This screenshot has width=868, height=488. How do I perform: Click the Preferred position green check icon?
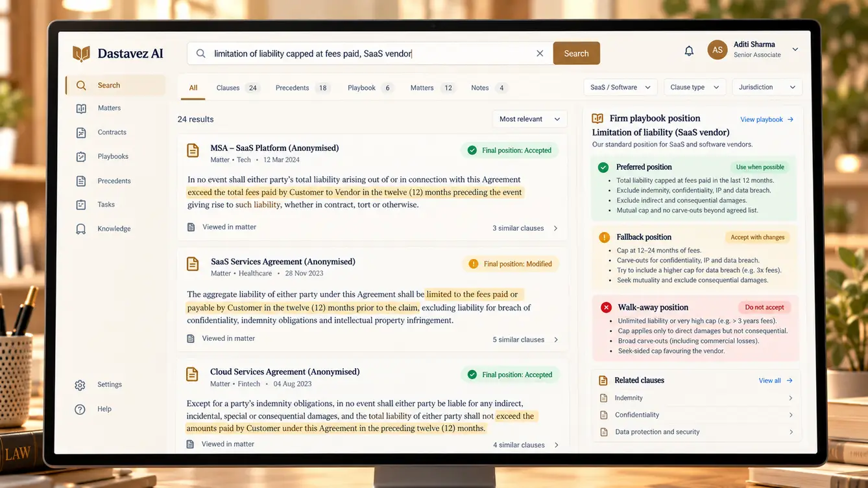coord(603,167)
